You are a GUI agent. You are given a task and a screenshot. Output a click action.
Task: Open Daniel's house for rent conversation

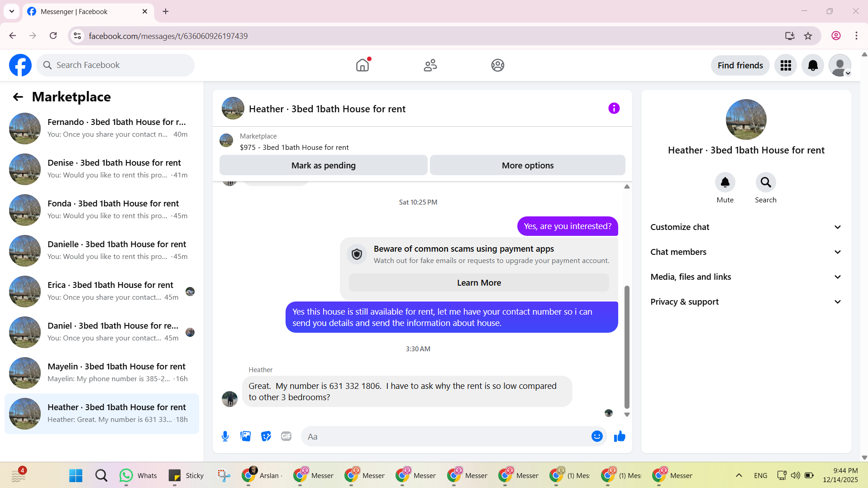102,332
